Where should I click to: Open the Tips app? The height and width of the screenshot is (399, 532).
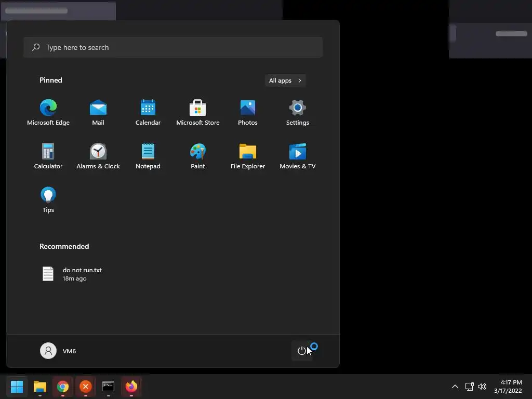(x=48, y=199)
